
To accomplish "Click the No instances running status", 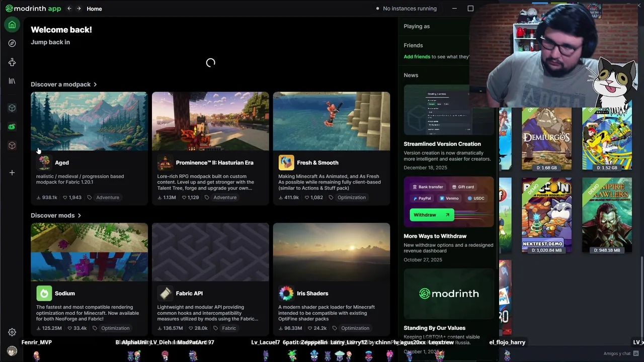I will [x=406, y=9].
